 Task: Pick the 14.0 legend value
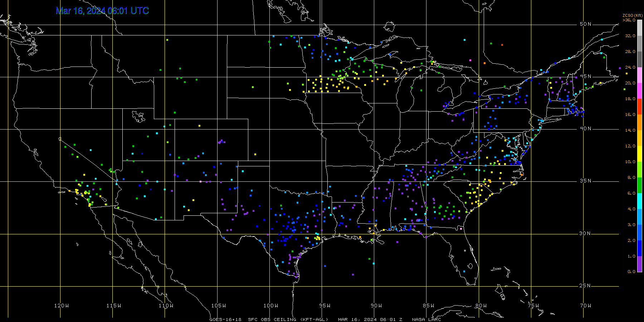630,130
